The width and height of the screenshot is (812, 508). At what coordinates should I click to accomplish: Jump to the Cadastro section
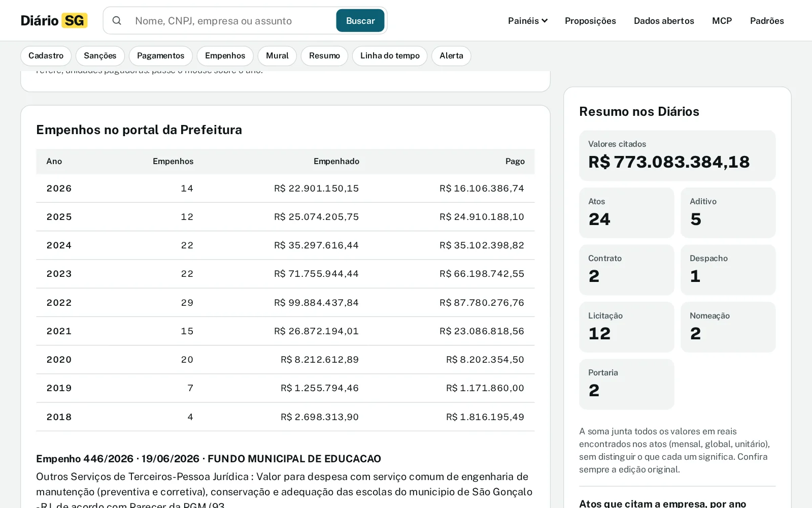pyautogui.click(x=46, y=56)
